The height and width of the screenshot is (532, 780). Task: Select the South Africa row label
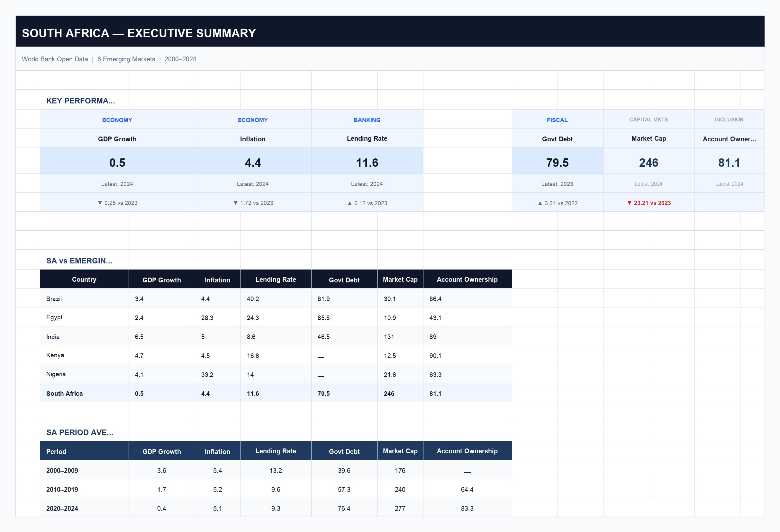pos(64,394)
